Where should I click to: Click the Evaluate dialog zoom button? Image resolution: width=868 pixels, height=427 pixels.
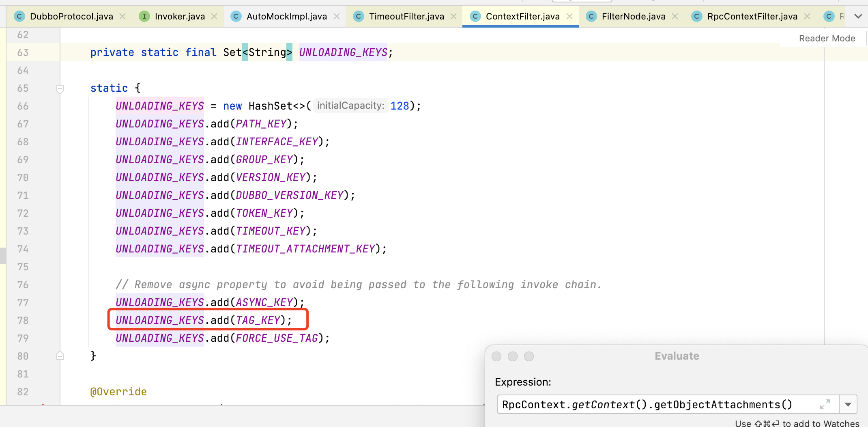tap(529, 356)
